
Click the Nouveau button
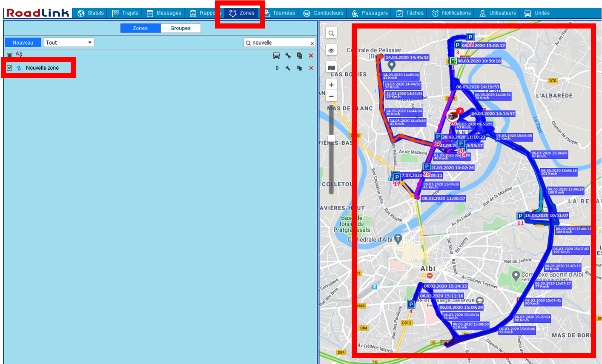(23, 43)
